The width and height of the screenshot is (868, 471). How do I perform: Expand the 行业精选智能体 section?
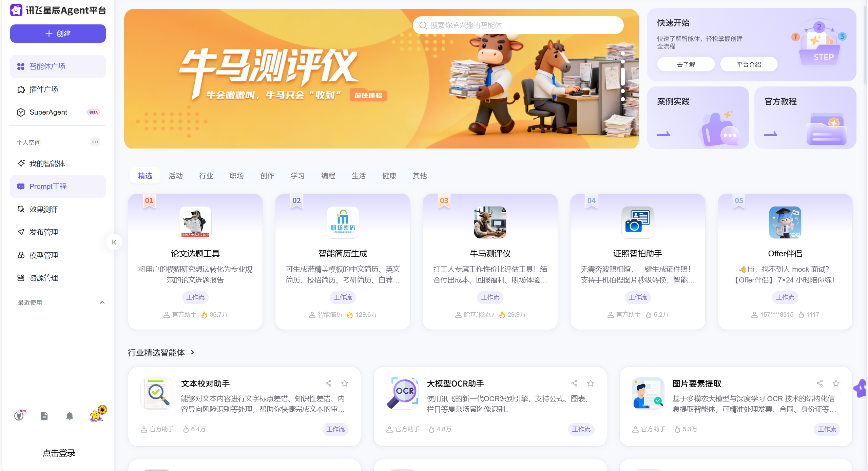(x=192, y=352)
